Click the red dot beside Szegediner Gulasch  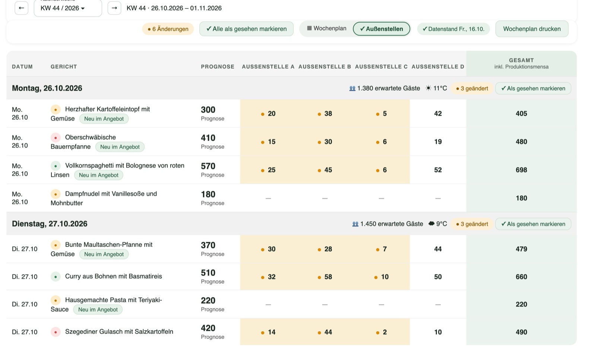[56, 332]
